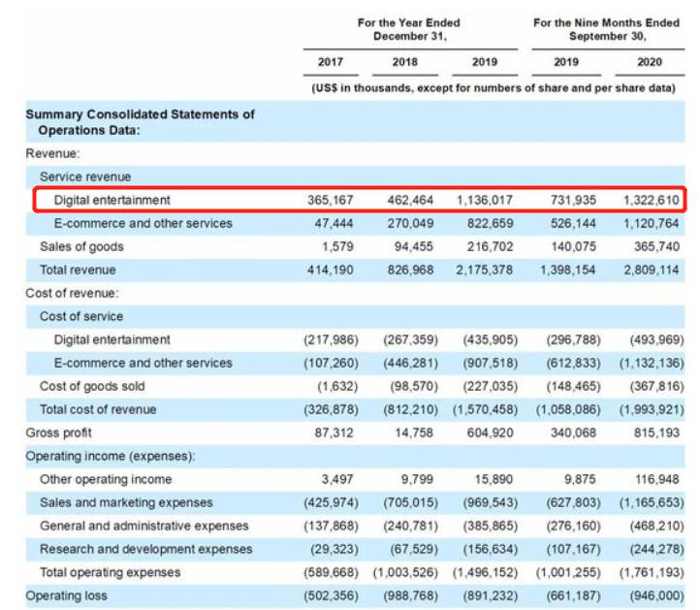Select the 47,444 cell
The height and width of the screenshot is (610, 700).
[x=334, y=223]
